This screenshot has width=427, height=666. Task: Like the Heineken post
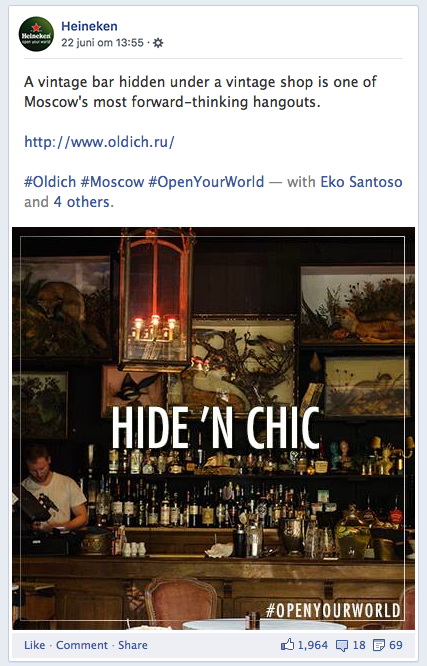[34, 645]
